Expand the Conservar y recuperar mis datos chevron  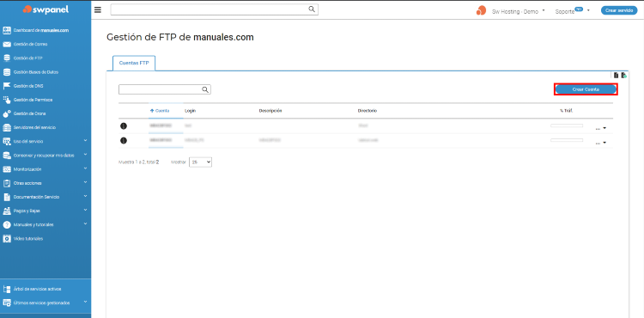click(85, 155)
